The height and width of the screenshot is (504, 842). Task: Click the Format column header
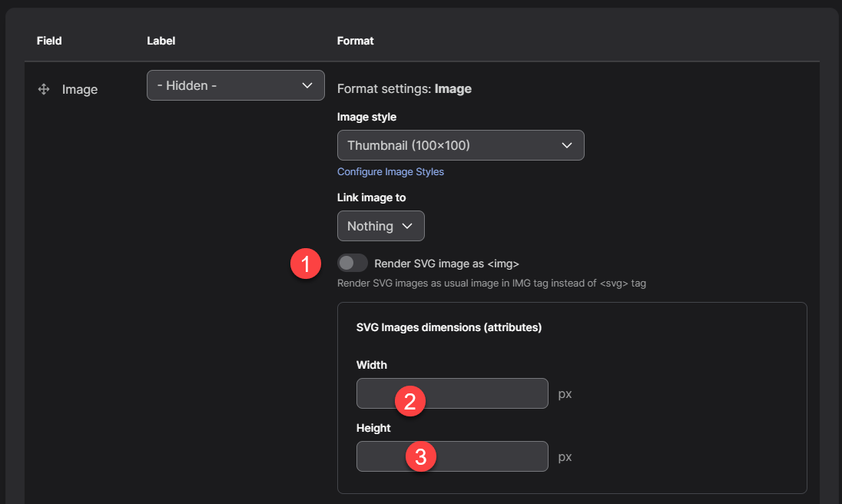click(355, 40)
